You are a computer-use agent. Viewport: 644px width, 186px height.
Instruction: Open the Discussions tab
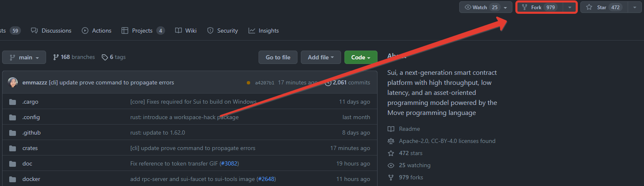pyautogui.click(x=51, y=31)
